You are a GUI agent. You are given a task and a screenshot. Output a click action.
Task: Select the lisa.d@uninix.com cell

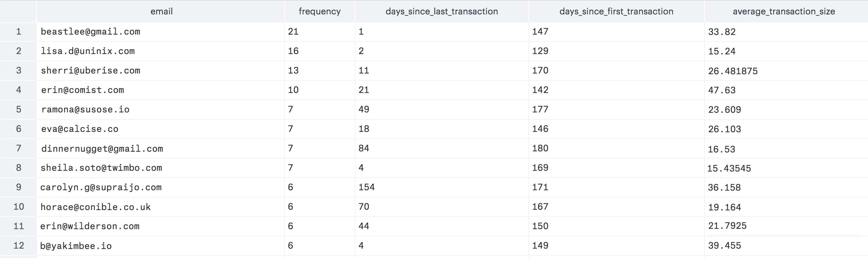pos(88,51)
